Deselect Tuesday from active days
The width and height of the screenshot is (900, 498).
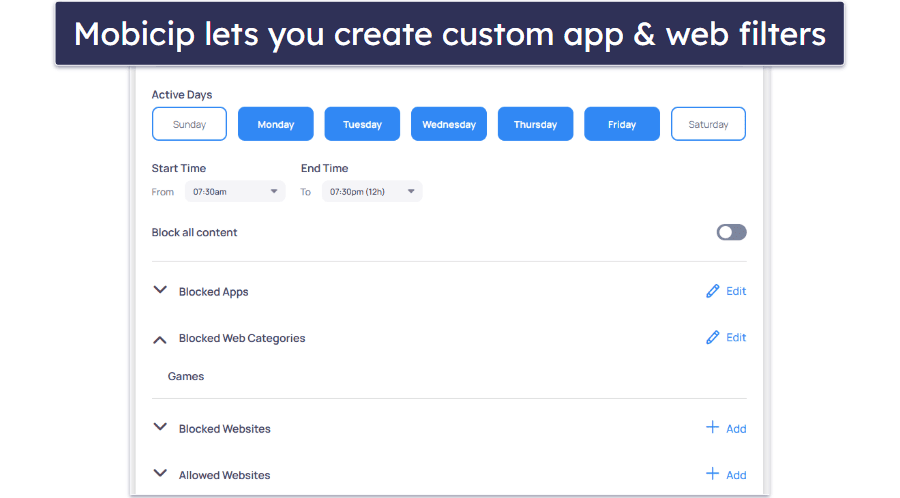[x=362, y=124]
